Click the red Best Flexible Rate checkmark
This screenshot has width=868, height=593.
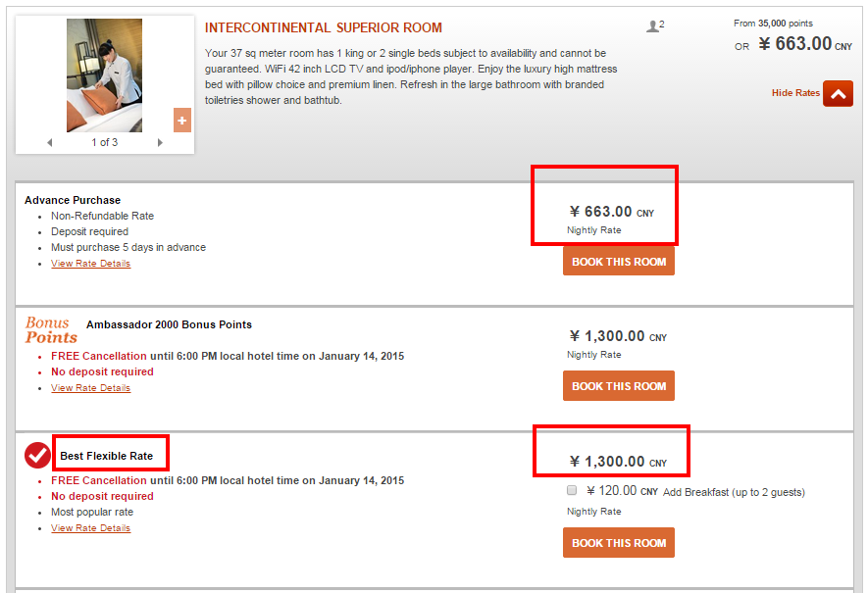37,455
